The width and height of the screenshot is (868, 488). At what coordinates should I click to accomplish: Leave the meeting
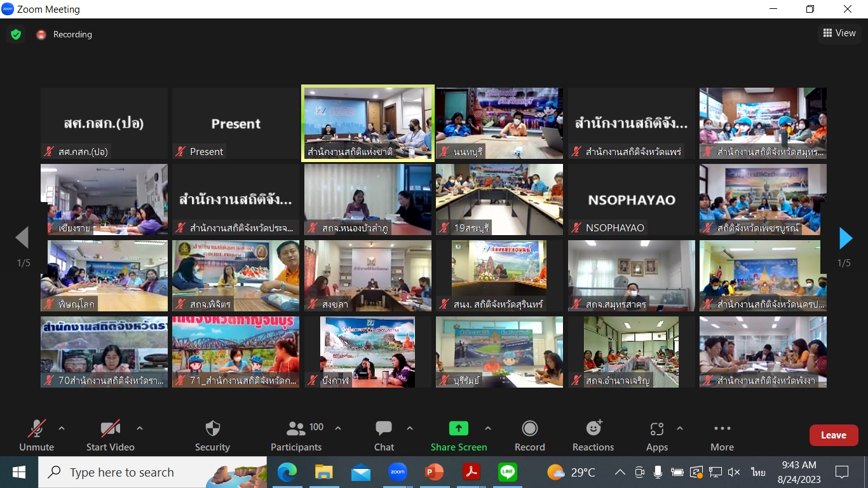(x=833, y=435)
